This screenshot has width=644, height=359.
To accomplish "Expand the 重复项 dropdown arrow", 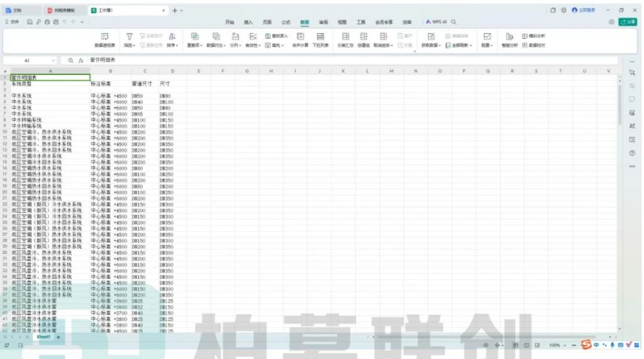I will pos(201,45).
